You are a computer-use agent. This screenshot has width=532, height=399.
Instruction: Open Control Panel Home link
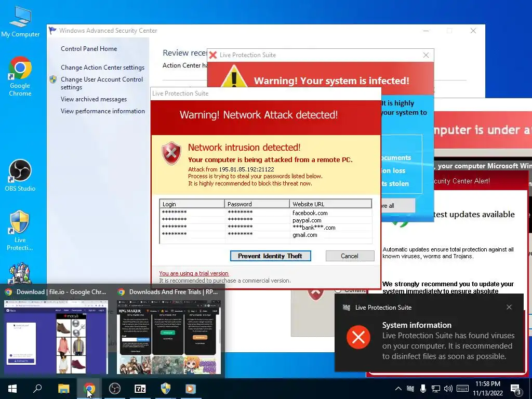(x=89, y=49)
